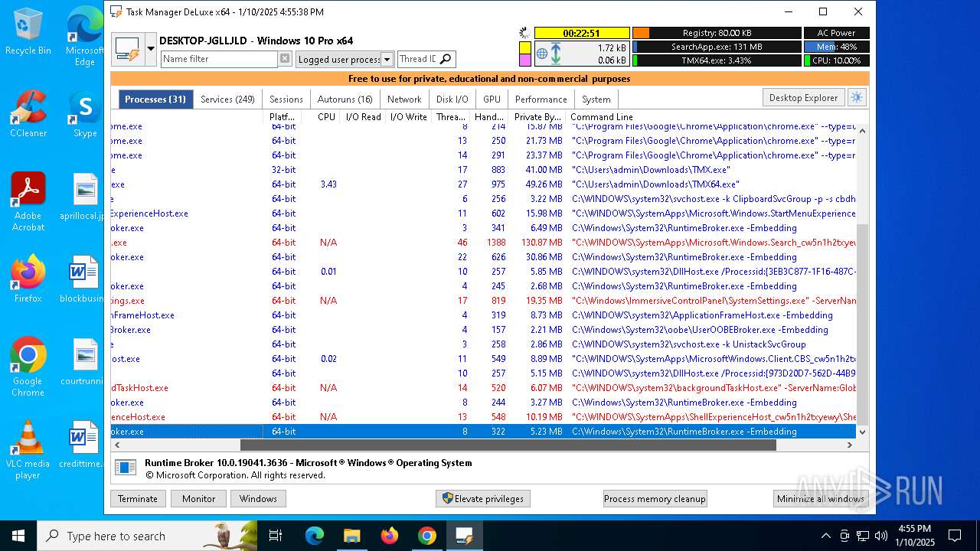Open the dropdown arrow next to computer icon
The width and height of the screenshot is (980, 551).
151,49
